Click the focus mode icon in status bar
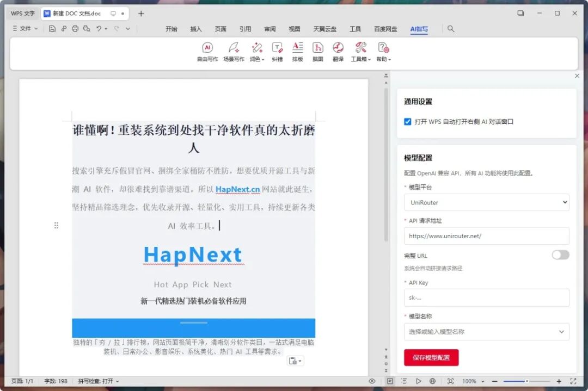This screenshot has height=391, width=588. pos(450,381)
